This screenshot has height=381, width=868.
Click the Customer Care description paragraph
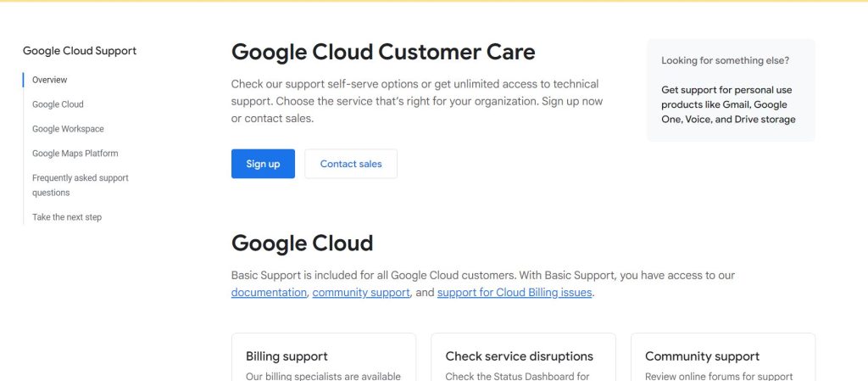415,101
